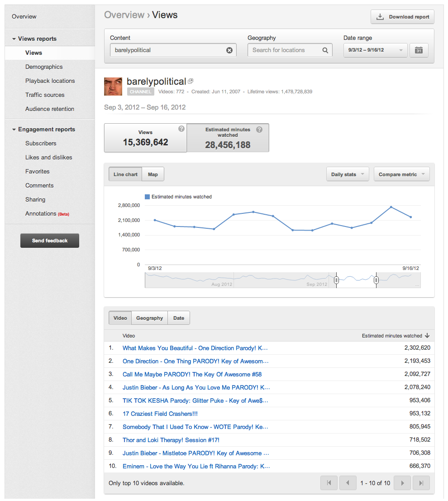The image size is (448, 501).
Task: Open Thor and Loki Therapy Session #17
Action: [171, 440]
